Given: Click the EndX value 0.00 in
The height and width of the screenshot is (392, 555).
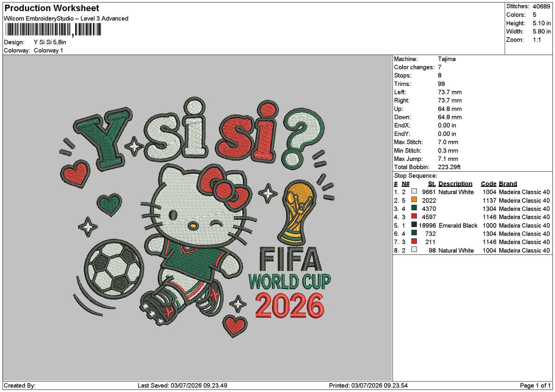Looking at the screenshot, I should click(447, 126).
